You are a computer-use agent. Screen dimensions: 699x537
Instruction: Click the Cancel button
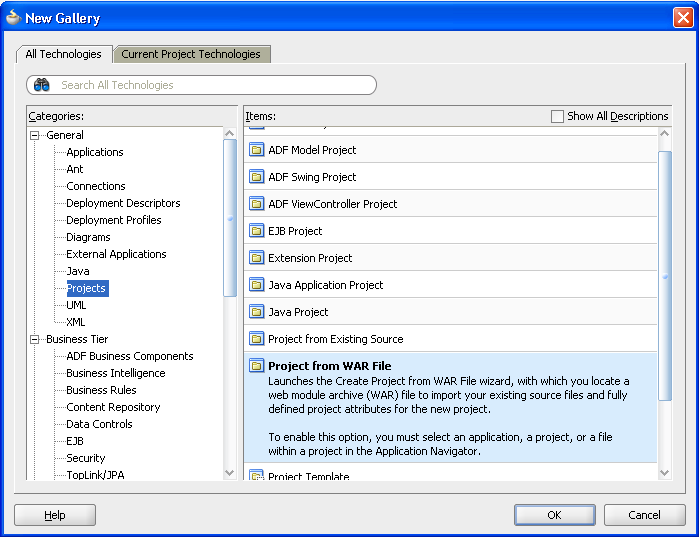(644, 515)
